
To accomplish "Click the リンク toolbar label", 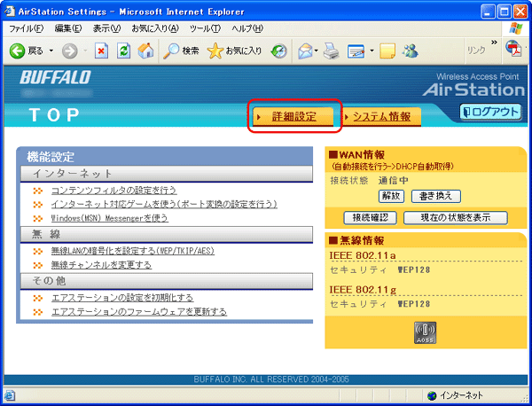I will pos(476,51).
